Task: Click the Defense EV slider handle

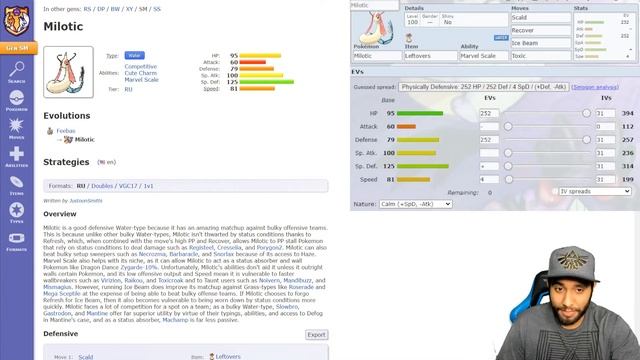Action: [586, 140]
